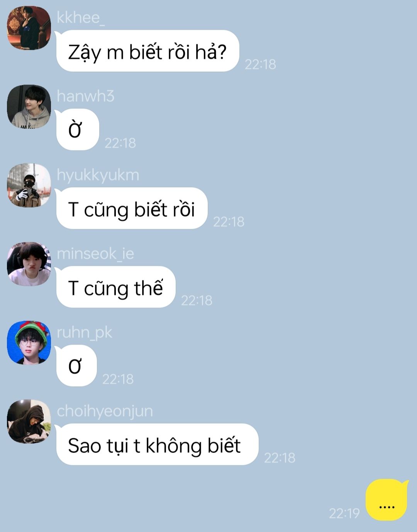Click the kkhee_ username label
This screenshot has height=532, width=417.
[x=81, y=18]
